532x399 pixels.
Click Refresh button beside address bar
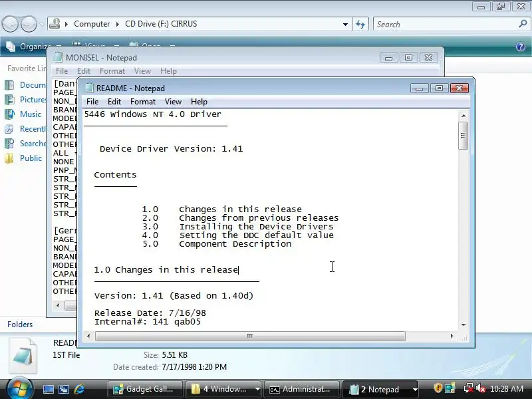pos(360,24)
